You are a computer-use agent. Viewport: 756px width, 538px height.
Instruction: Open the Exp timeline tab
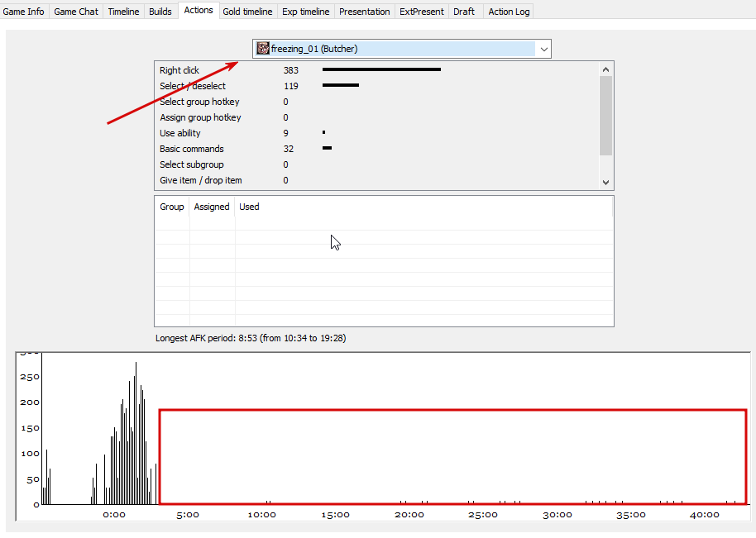(306, 11)
